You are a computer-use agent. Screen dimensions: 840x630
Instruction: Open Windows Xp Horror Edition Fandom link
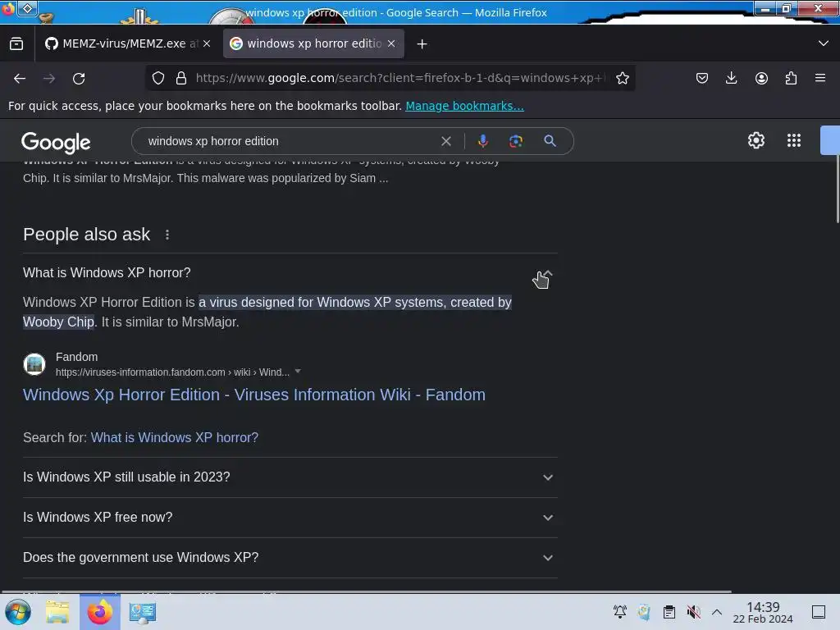254,395
